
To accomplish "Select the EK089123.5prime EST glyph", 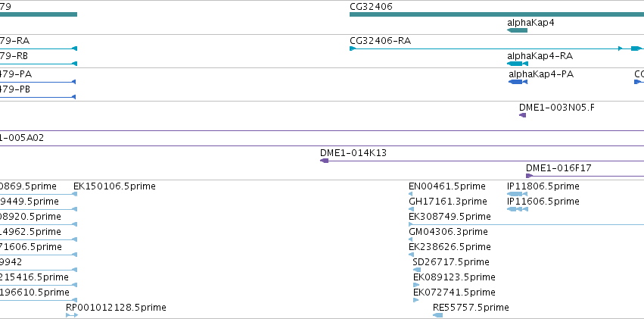I will [416, 285].
